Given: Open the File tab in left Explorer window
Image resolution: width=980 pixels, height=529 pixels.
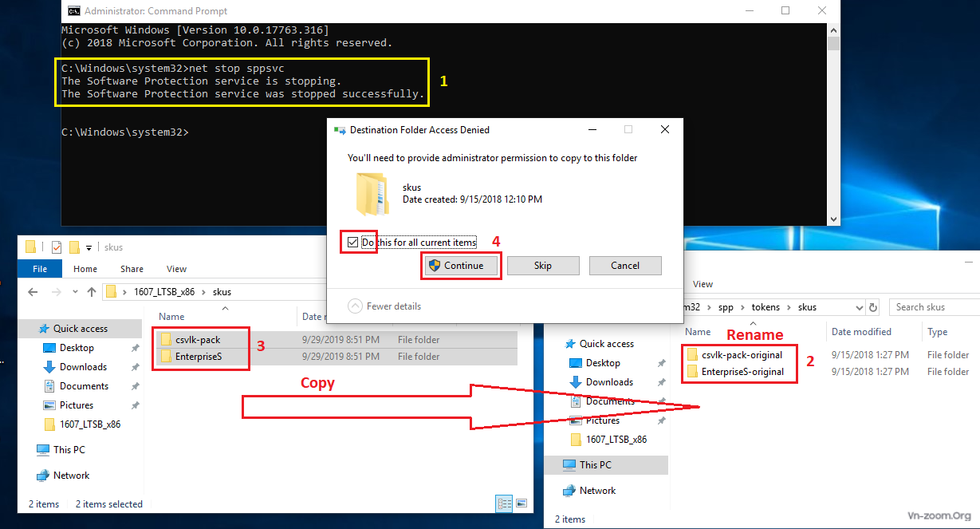Looking at the screenshot, I should coord(40,269).
